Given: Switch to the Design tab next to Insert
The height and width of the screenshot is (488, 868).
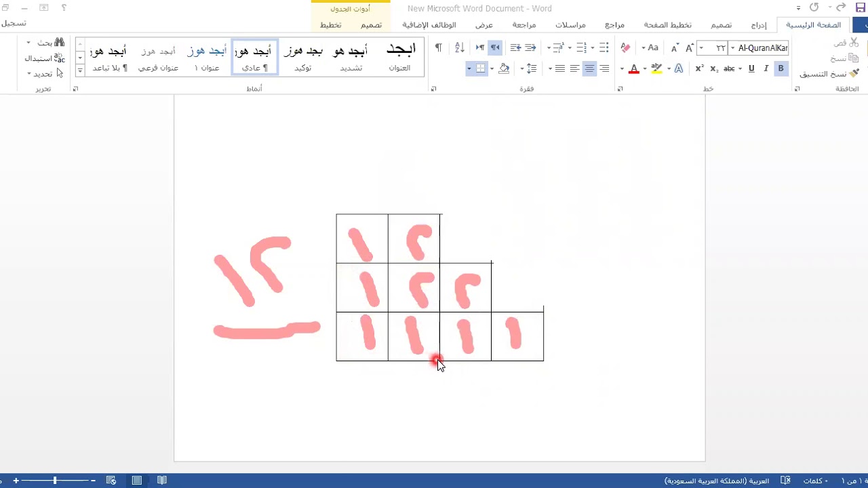Looking at the screenshot, I should tap(721, 25).
